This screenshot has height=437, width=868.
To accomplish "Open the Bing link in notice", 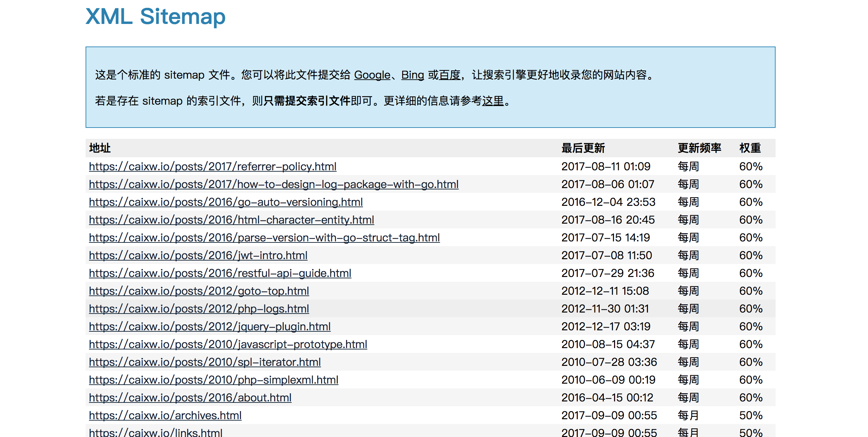I will point(412,75).
